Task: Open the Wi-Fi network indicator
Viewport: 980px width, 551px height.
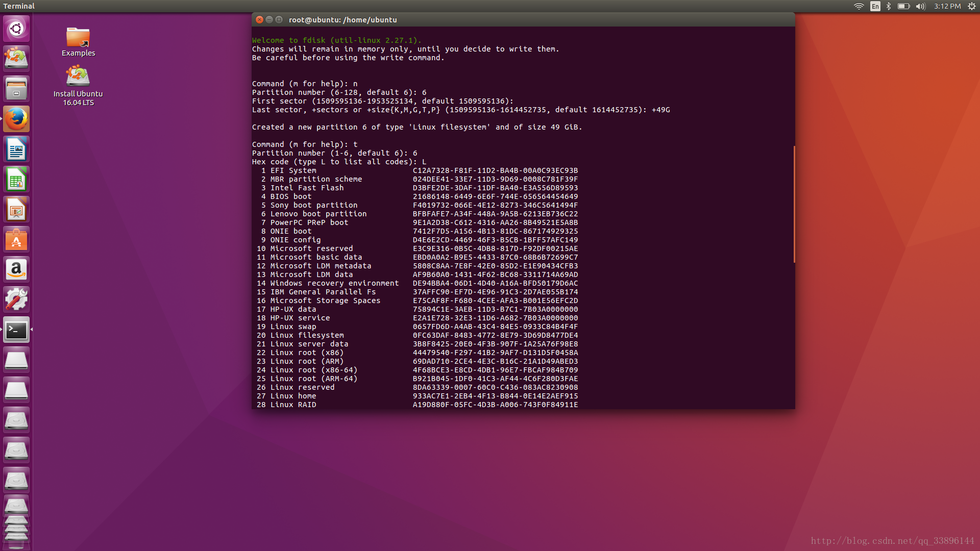Action: [859, 6]
